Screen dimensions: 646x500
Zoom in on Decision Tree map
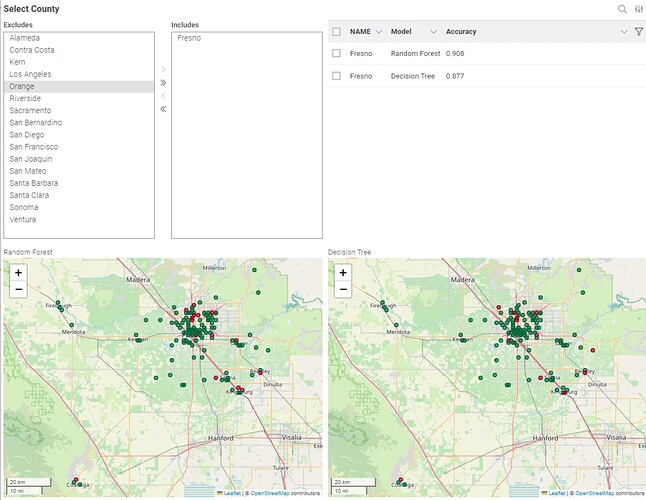[x=343, y=272]
